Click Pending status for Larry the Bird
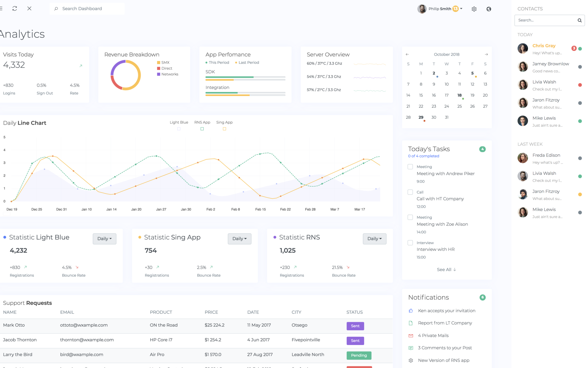 359,355
